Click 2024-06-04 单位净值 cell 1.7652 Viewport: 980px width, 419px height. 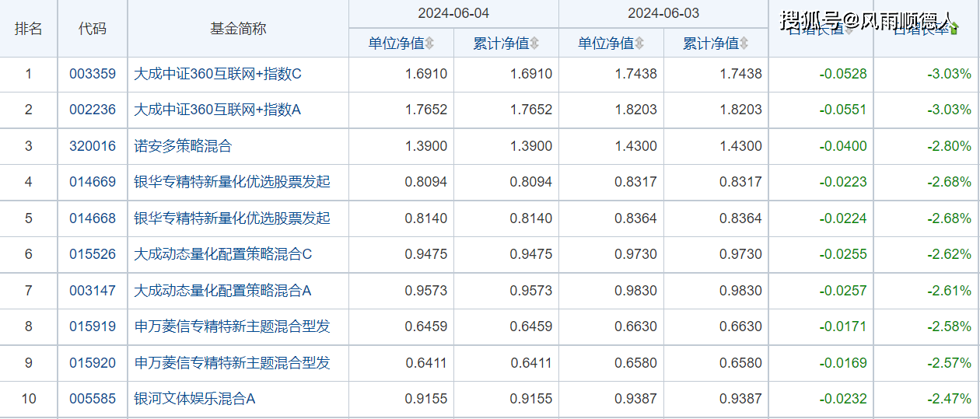coord(426,110)
